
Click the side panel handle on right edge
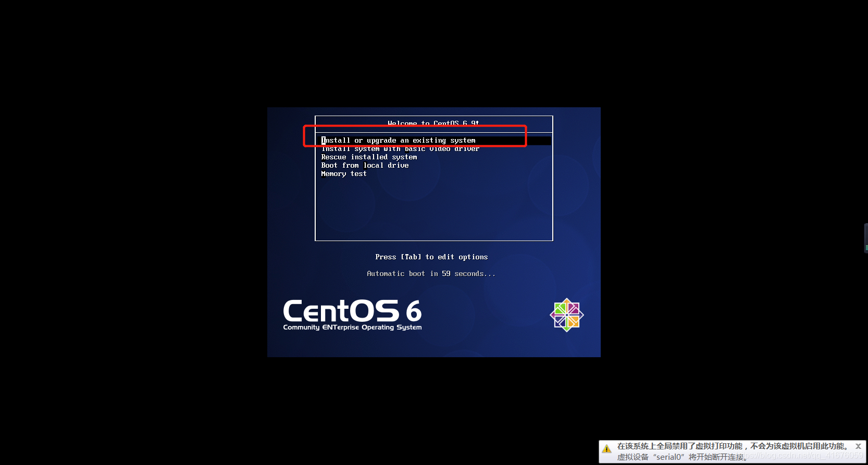pos(865,238)
